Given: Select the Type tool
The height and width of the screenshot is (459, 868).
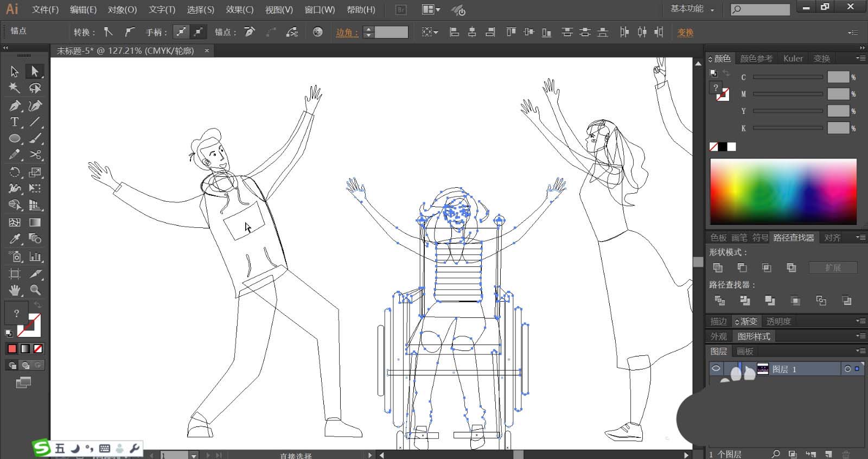Looking at the screenshot, I should click(x=15, y=122).
